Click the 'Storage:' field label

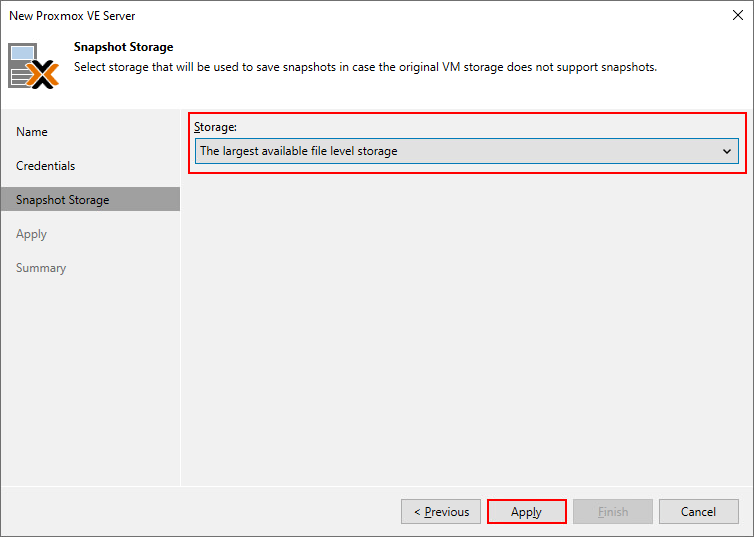217,127
